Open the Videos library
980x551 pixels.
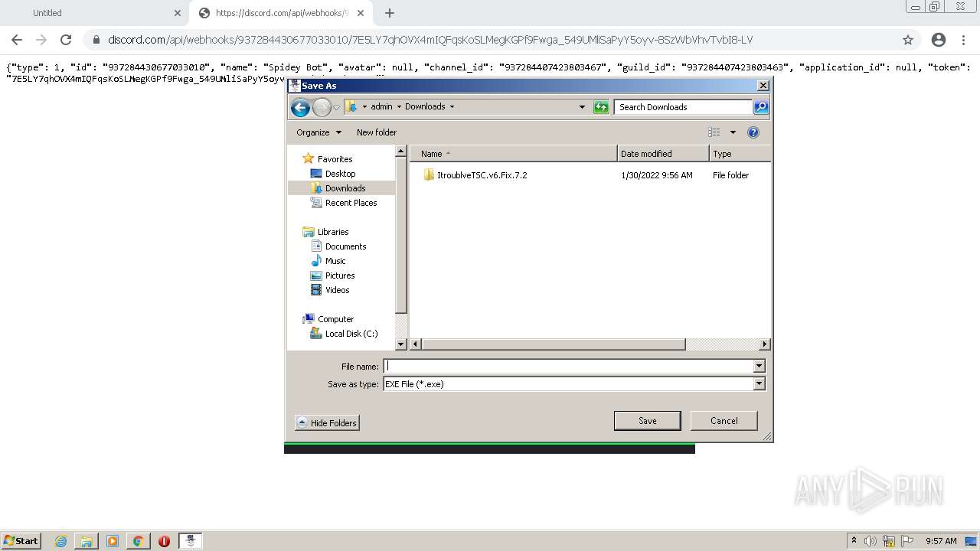click(337, 290)
